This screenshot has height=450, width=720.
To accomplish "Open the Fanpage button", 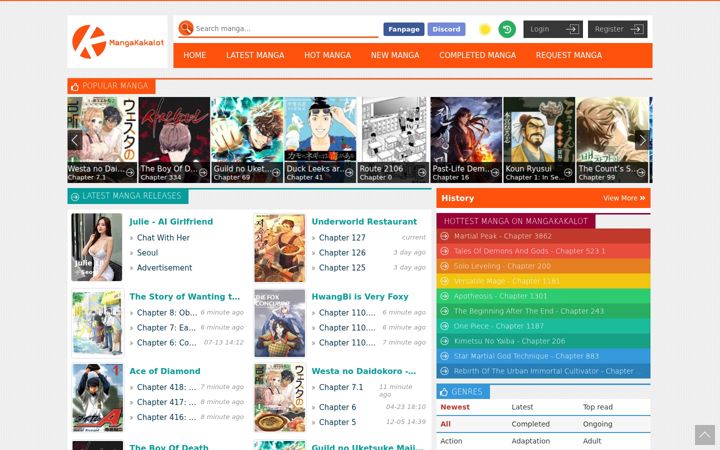I will click(404, 29).
